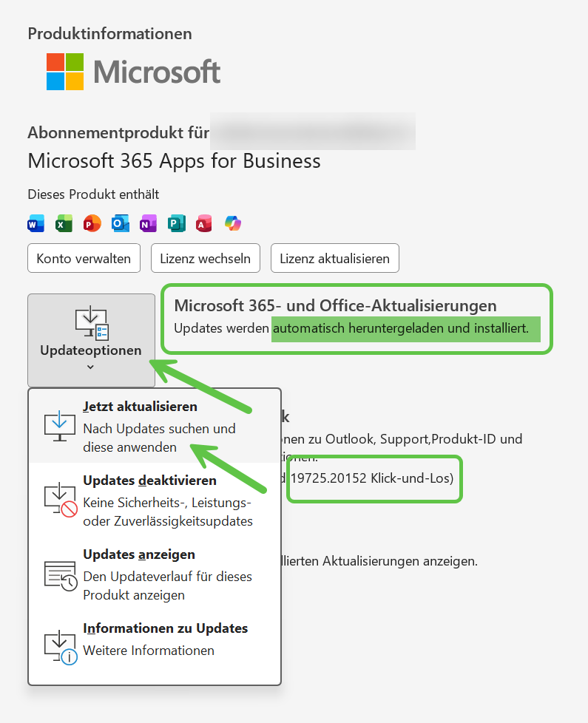Select Updates anzeigen menu entry
The image size is (588, 723).
pos(155,574)
